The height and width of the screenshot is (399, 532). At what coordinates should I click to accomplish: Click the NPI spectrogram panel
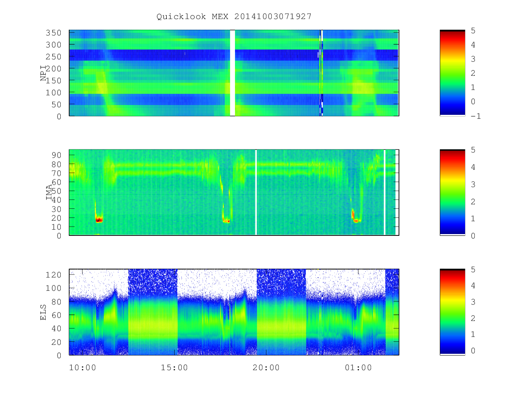pyautogui.click(x=234, y=73)
